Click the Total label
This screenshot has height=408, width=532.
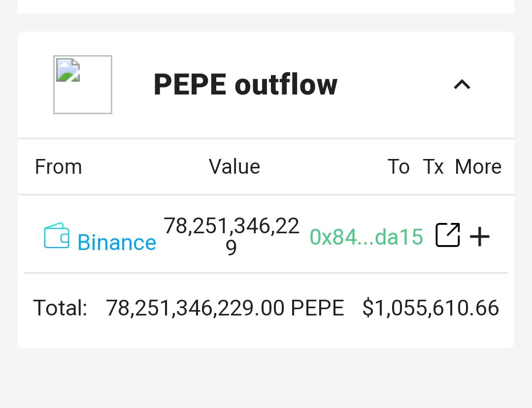(x=60, y=308)
